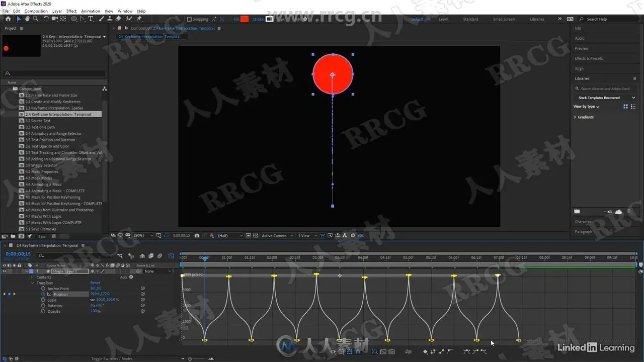Take a snapshot with the camera icon
Screen dimensions: 644x362
197,235
